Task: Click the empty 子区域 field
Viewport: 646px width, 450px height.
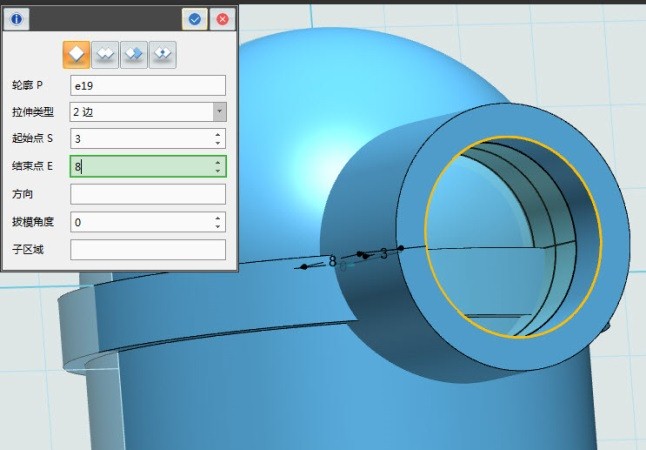Action: (x=147, y=249)
